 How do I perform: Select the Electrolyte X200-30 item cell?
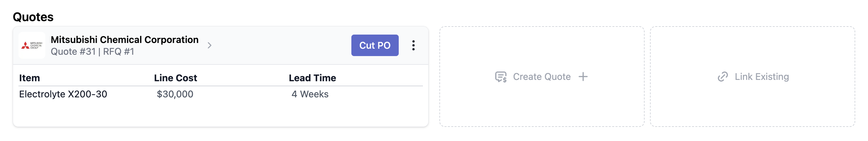point(63,94)
